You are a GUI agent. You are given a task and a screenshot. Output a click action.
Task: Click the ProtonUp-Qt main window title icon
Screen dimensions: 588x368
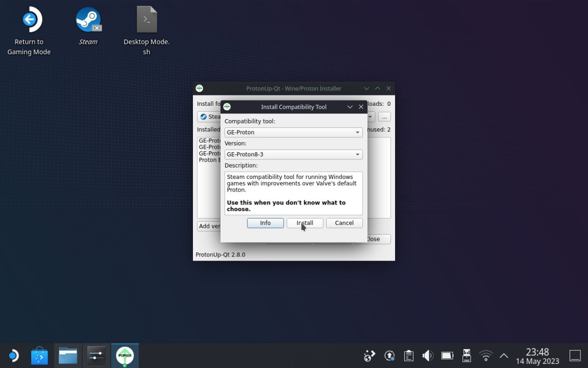point(200,88)
